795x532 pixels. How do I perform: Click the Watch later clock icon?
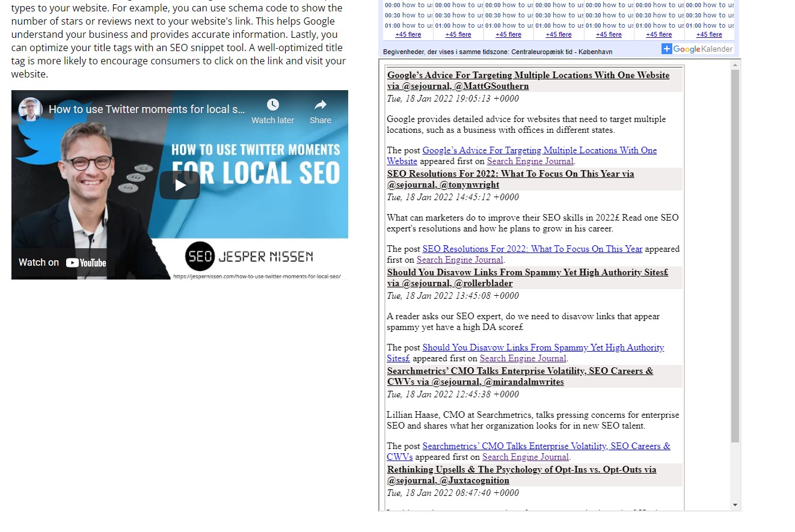(272, 105)
